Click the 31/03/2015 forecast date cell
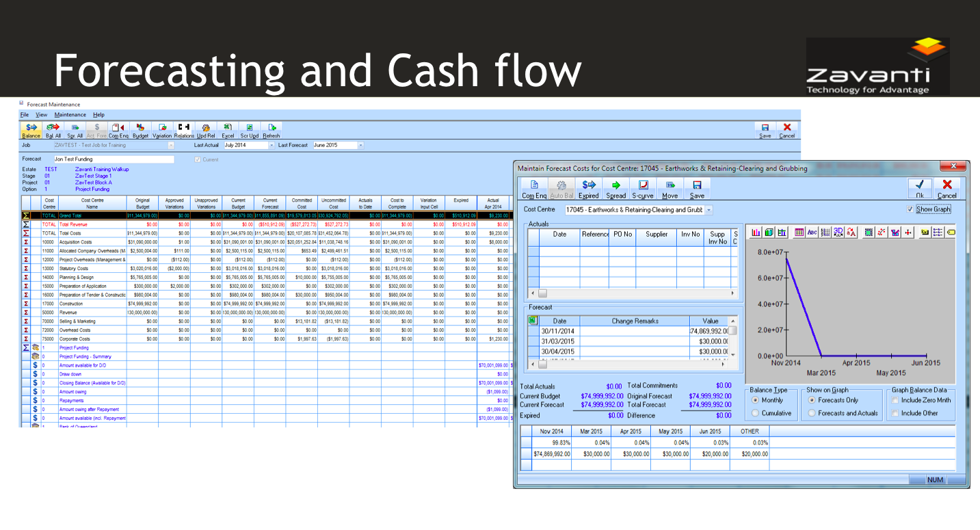 560,341
